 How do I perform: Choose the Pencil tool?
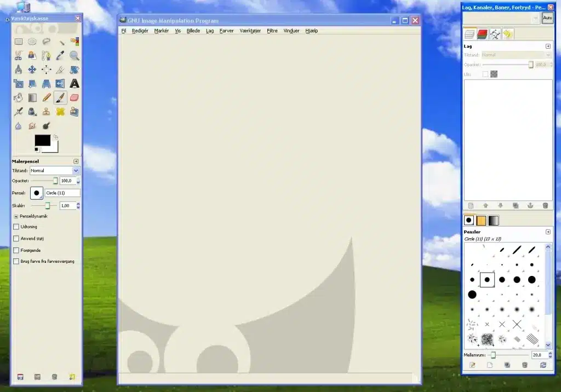46,97
